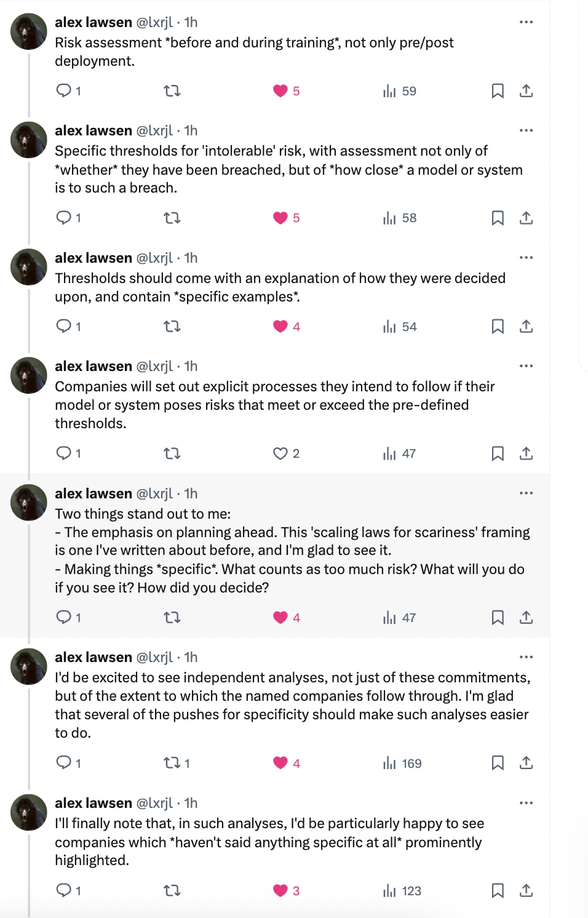Repost the tweet with one existing repost

[172, 763]
